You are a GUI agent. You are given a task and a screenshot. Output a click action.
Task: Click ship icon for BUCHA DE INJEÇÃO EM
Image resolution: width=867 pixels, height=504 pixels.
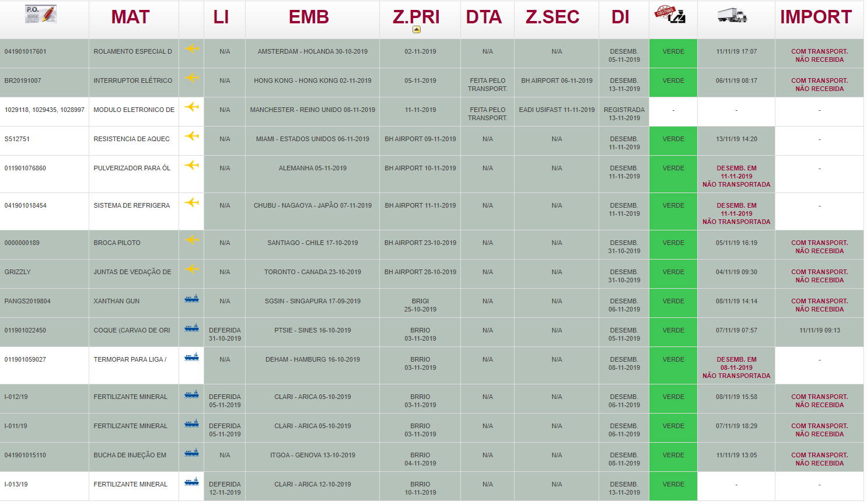191,453
